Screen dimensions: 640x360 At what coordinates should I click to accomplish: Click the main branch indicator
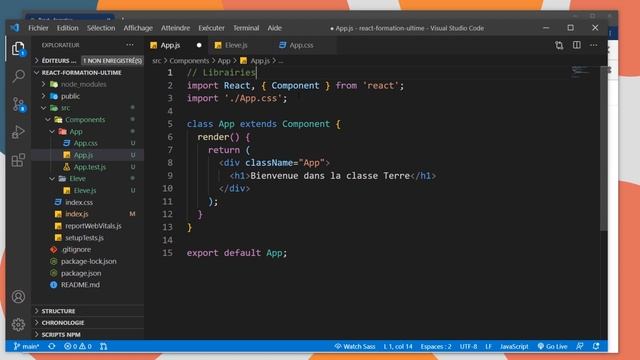[26, 346]
